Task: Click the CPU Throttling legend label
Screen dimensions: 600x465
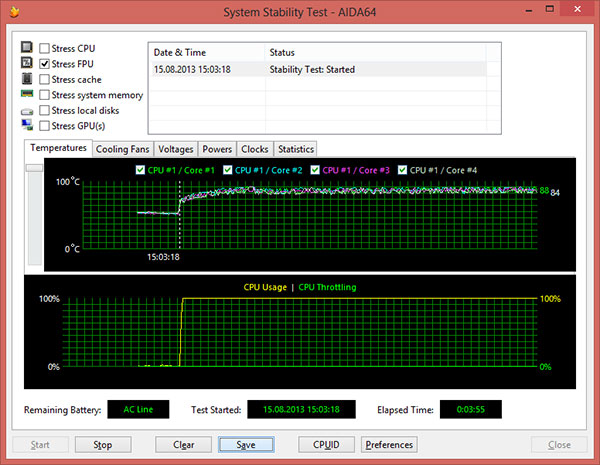Action: click(x=328, y=287)
